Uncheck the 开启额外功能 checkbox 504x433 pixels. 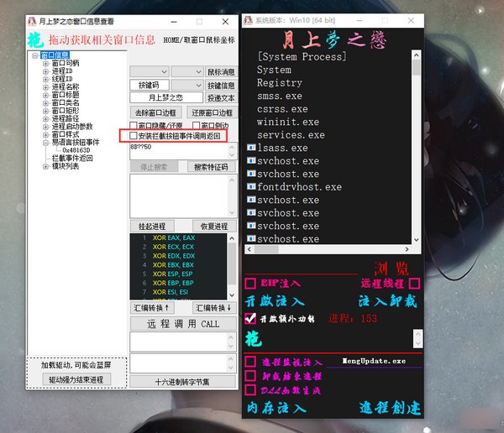pyautogui.click(x=250, y=319)
